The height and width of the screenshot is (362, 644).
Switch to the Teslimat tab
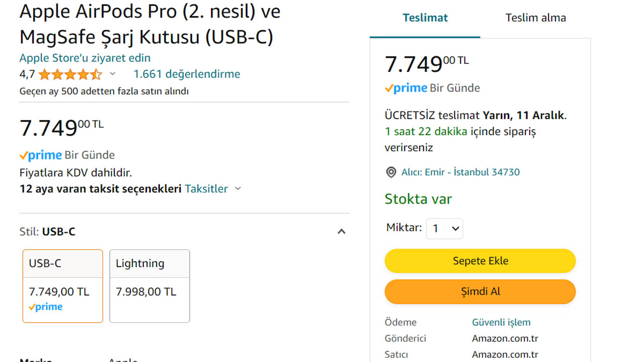coord(425,18)
